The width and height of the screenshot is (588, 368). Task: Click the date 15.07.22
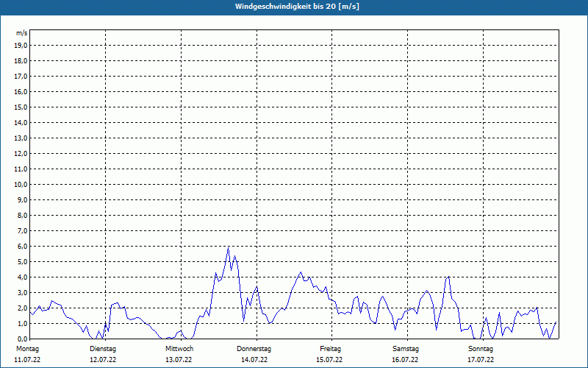point(329,360)
